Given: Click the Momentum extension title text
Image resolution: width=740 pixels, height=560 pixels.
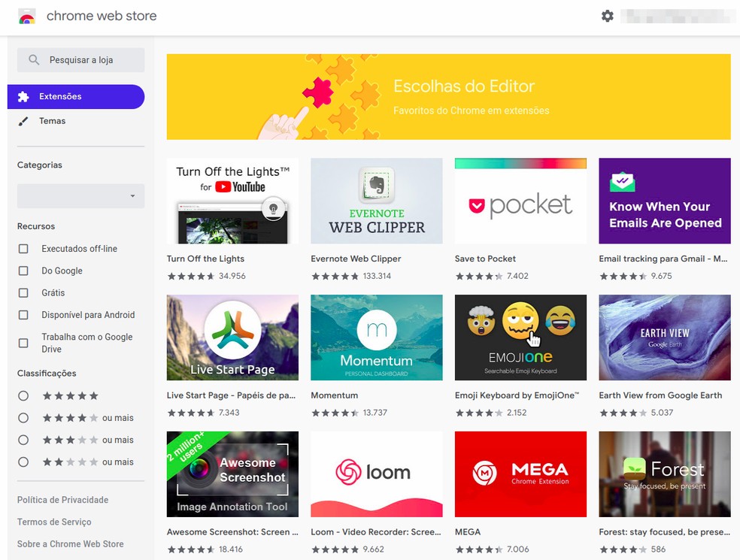Looking at the screenshot, I should pos(334,395).
